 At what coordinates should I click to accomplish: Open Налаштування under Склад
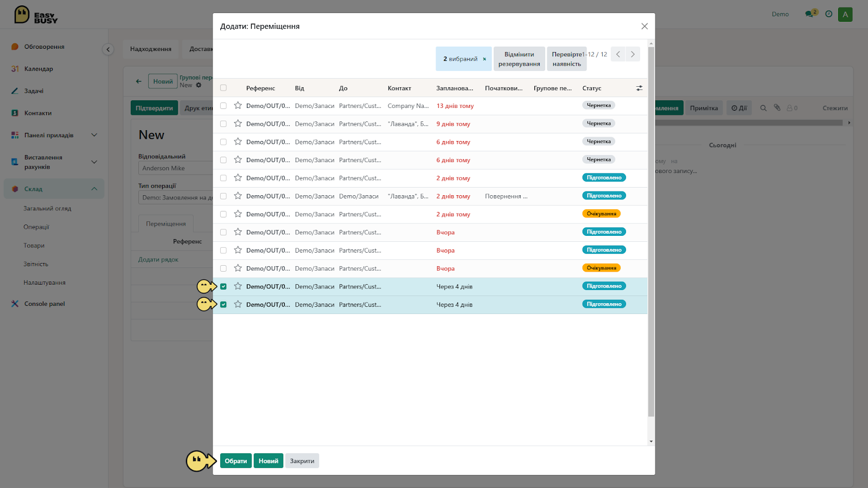[x=44, y=282]
